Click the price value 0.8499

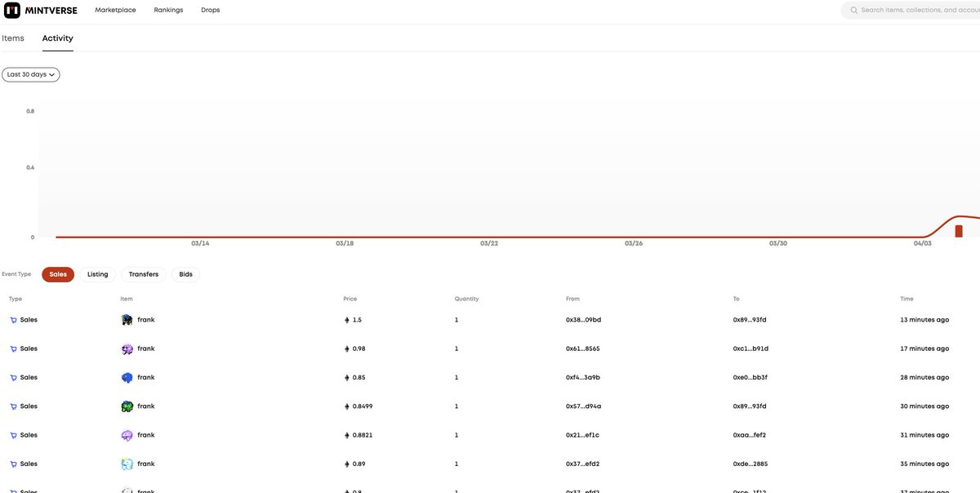(363, 406)
